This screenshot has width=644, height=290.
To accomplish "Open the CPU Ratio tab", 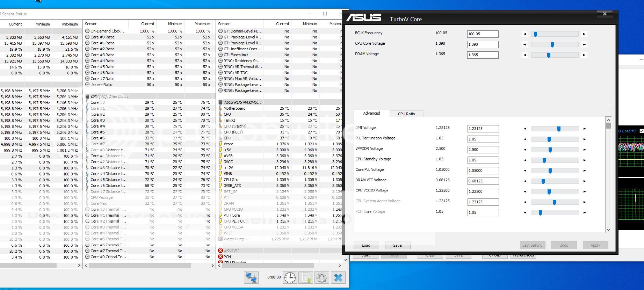I will pos(406,114).
